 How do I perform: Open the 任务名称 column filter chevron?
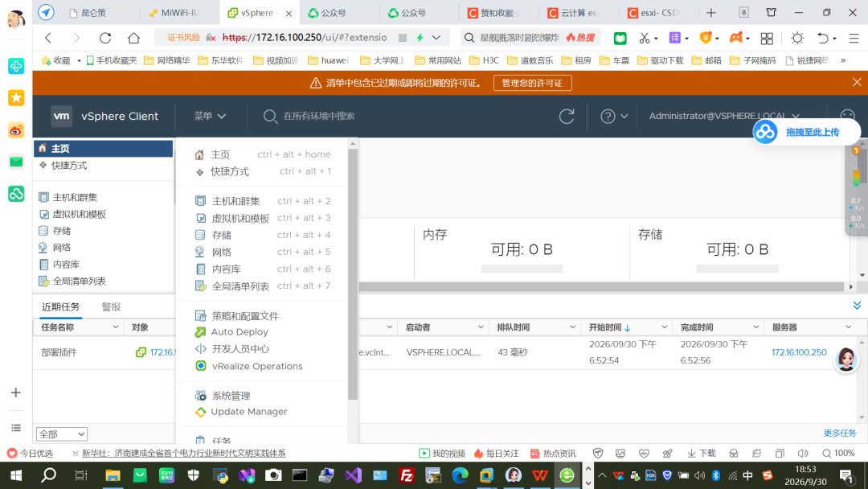point(115,327)
